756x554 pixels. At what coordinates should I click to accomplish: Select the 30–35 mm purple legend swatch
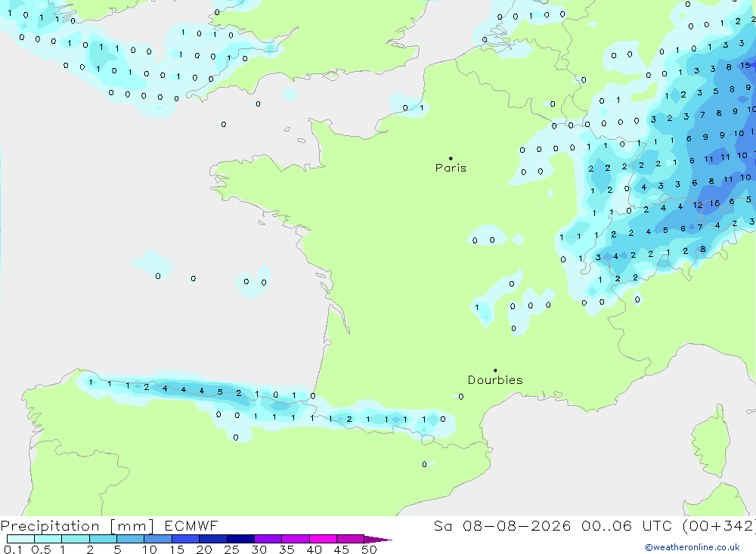click(268, 539)
